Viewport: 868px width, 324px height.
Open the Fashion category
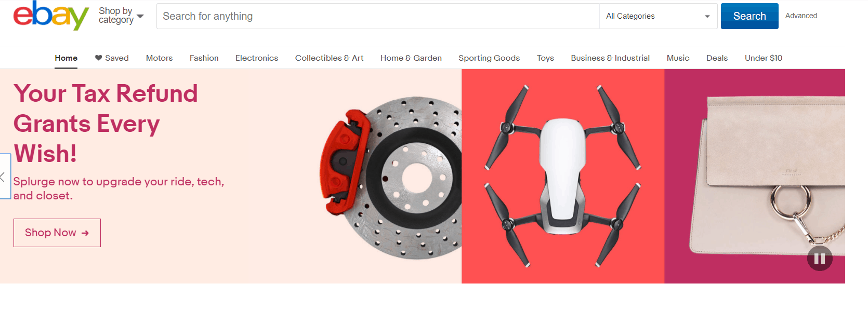[x=204, y=58]
